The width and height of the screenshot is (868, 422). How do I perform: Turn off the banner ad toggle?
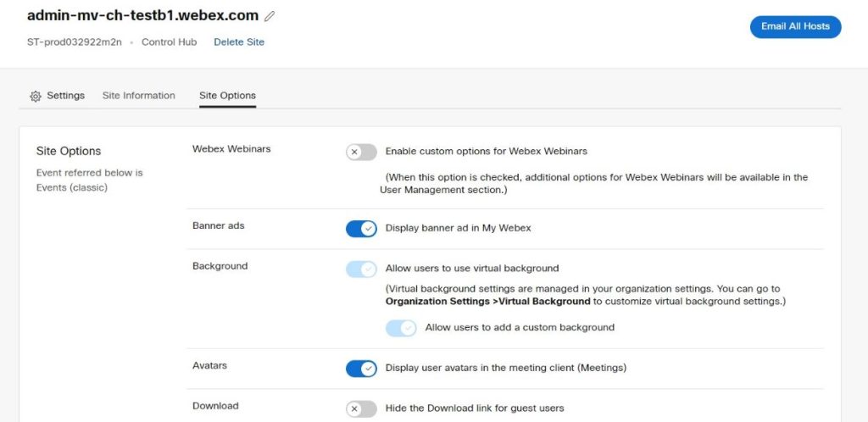point(361,229)
